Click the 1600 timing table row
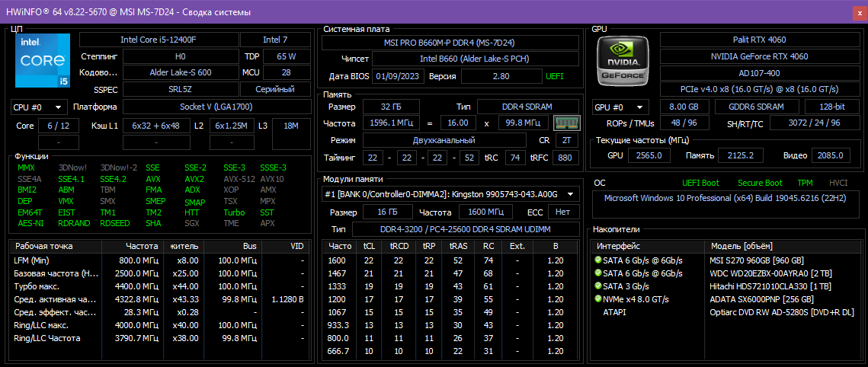 point(451,260)
